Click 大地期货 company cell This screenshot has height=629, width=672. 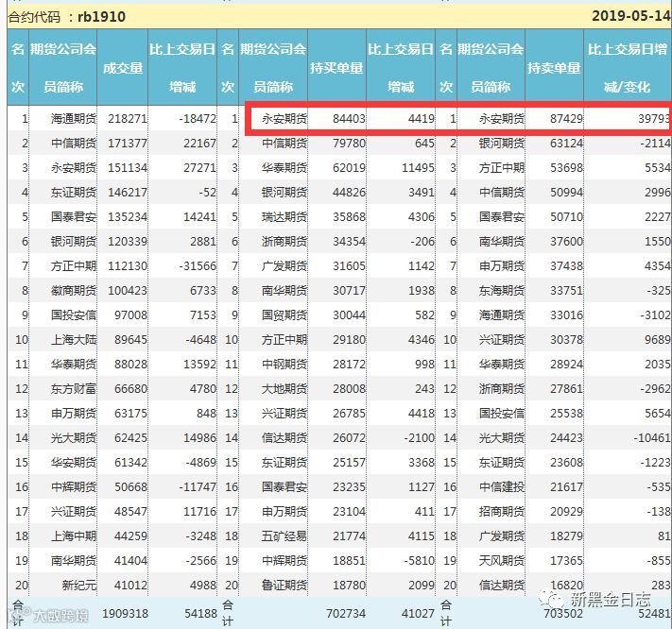click(284, 389)
